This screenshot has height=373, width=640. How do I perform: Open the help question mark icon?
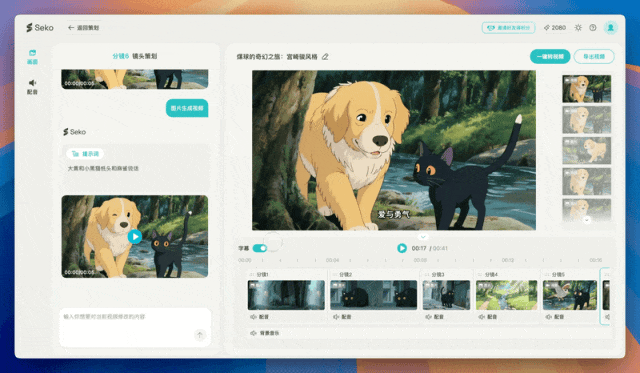(x=593, y=28)
